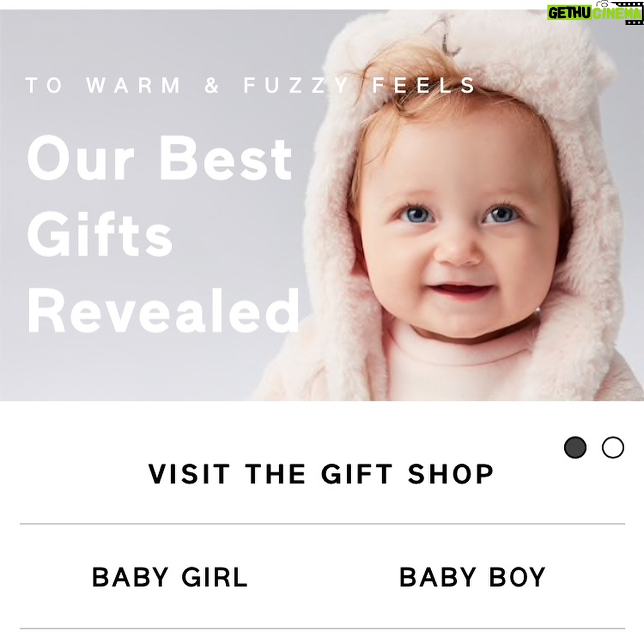This screenshot has height=644, width=644.
Task: Click the word SHOP in gift shop link
Action: 451,473
